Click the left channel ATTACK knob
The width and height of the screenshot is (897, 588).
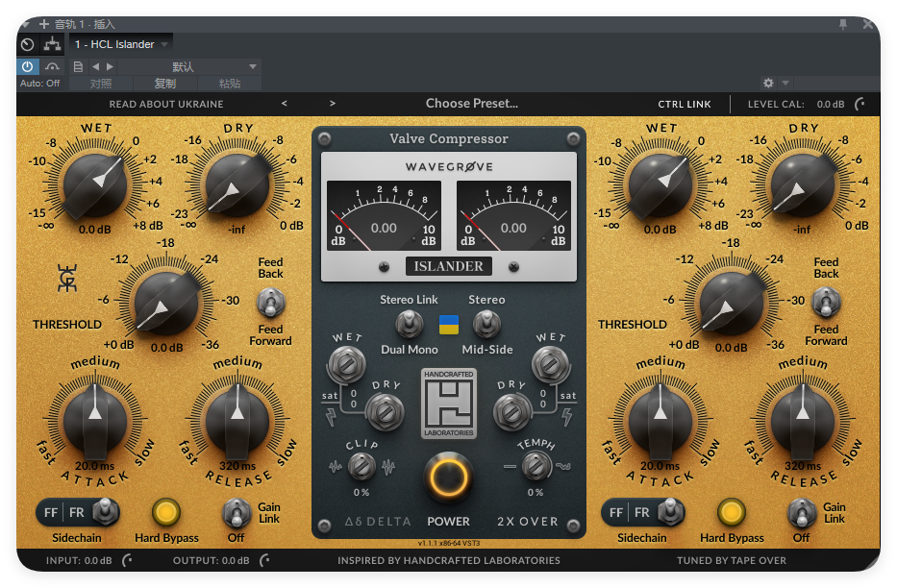tap(95, 421)
